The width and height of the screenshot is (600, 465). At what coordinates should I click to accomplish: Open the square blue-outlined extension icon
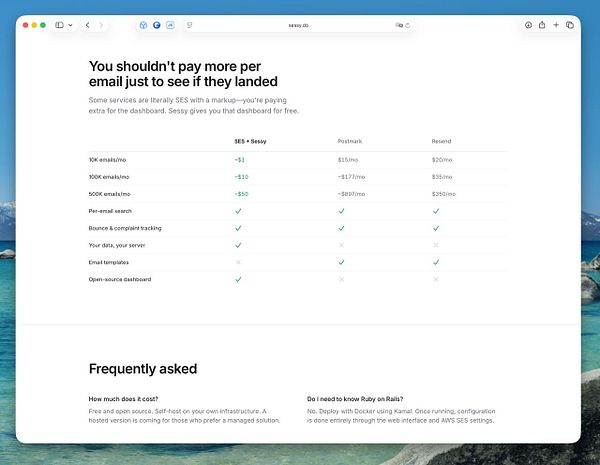(x=170, y=25)
